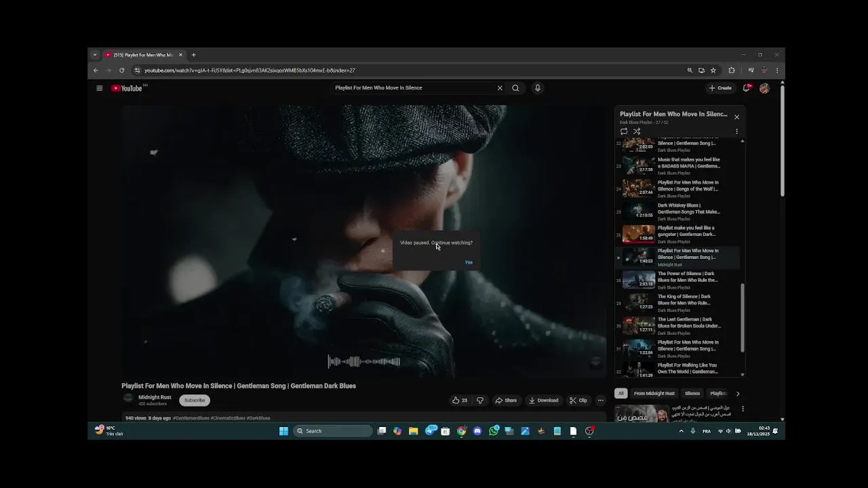Open Discord from the taskbar
The height and width of the screenshot is (488, 868).
tap(477, 431)
